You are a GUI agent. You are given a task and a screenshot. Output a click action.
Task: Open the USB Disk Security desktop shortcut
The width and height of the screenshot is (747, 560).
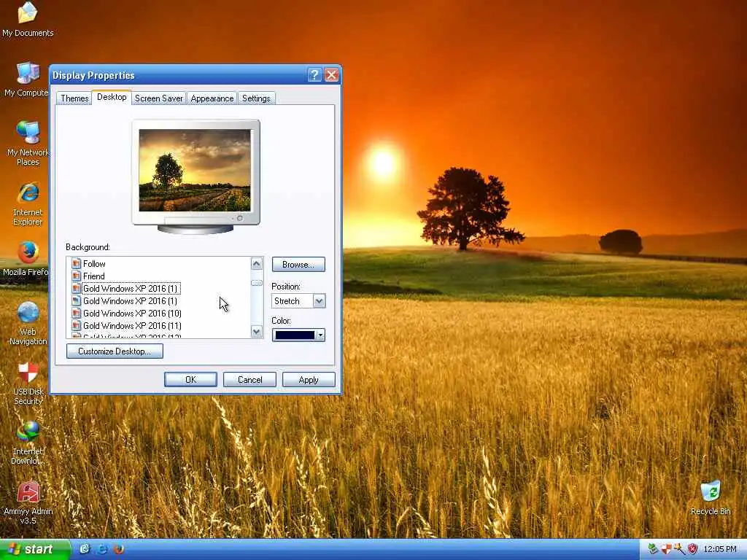pyautogui.click(x=28, y=384)
